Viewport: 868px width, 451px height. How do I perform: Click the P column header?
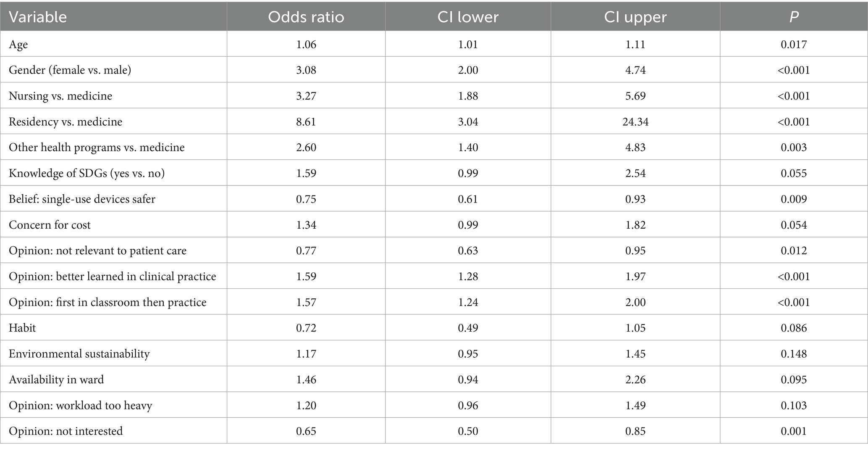(x=793, y=17)
